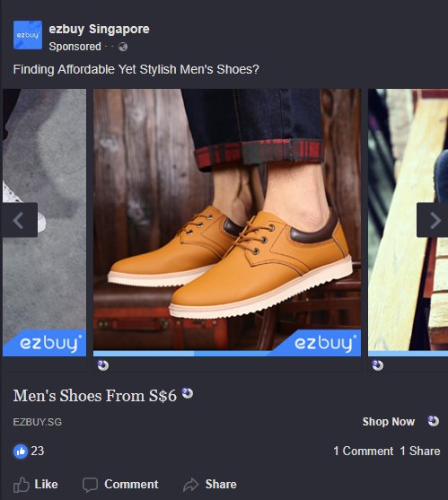The height and width of the screenshot is (500, 448).
Task: Click the badge icon under the wooden plank image
Action: (x=378, y=365)
